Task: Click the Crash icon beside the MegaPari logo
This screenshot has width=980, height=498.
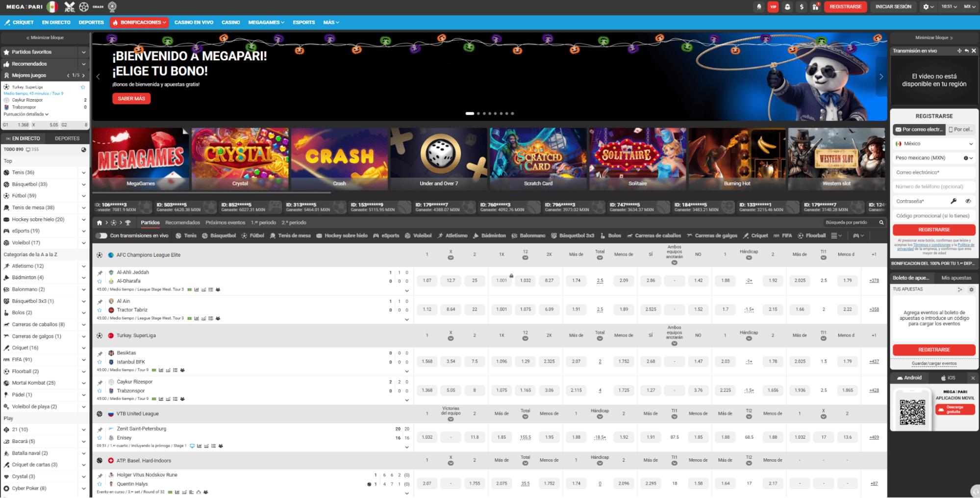Action: click(x=98, y=7)
